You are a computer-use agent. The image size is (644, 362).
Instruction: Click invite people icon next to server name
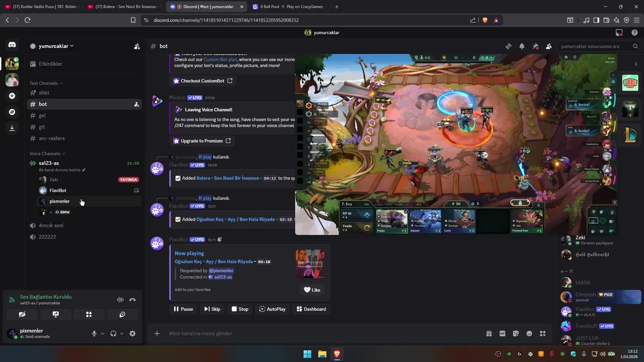click(x=137, y=46)
